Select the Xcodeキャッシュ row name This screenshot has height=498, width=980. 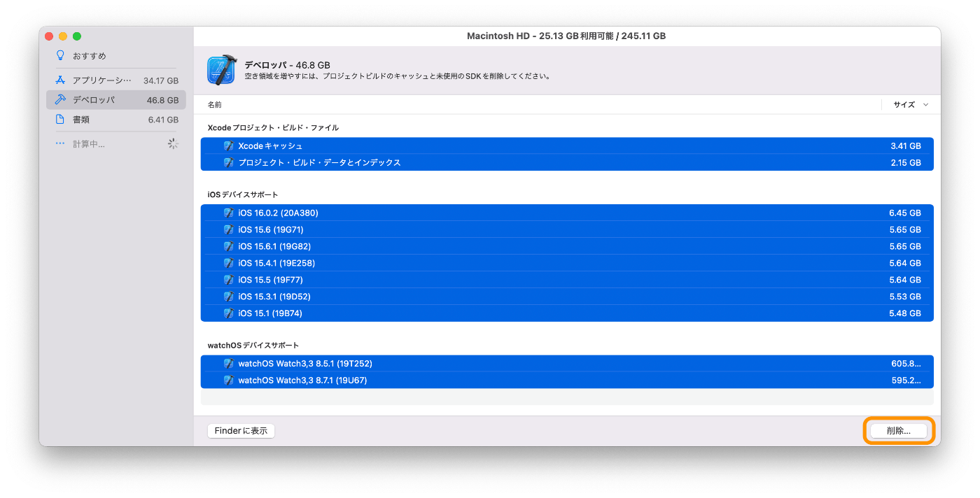(270, 146)
